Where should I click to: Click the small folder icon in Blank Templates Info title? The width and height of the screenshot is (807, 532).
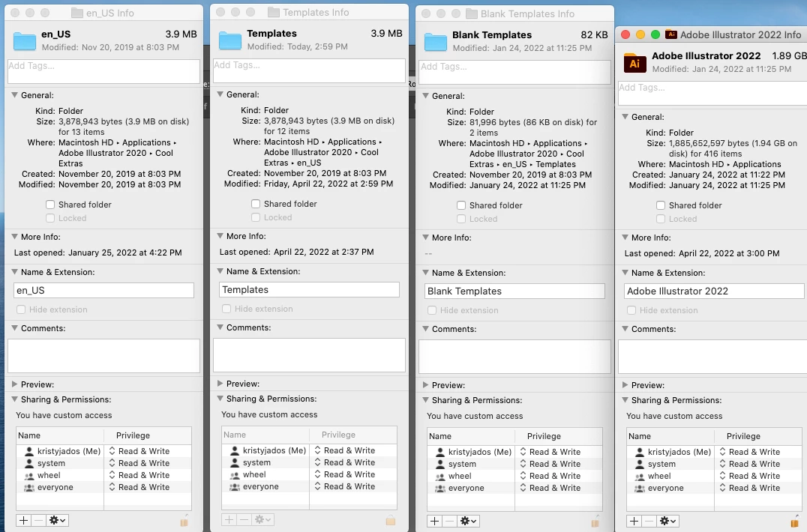tap(472, 14)
